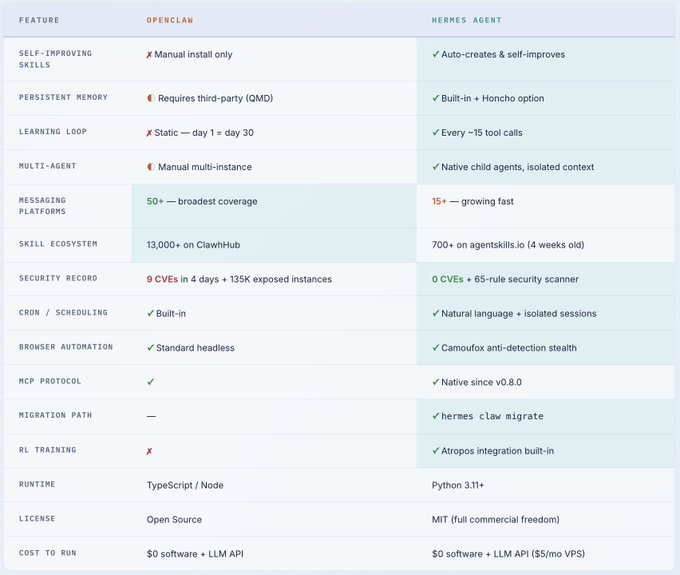This screenshot has width=680, height=575.
Task: Click the checkmark before Built-in under OpenClaw cron
Action: pos(150,314)
